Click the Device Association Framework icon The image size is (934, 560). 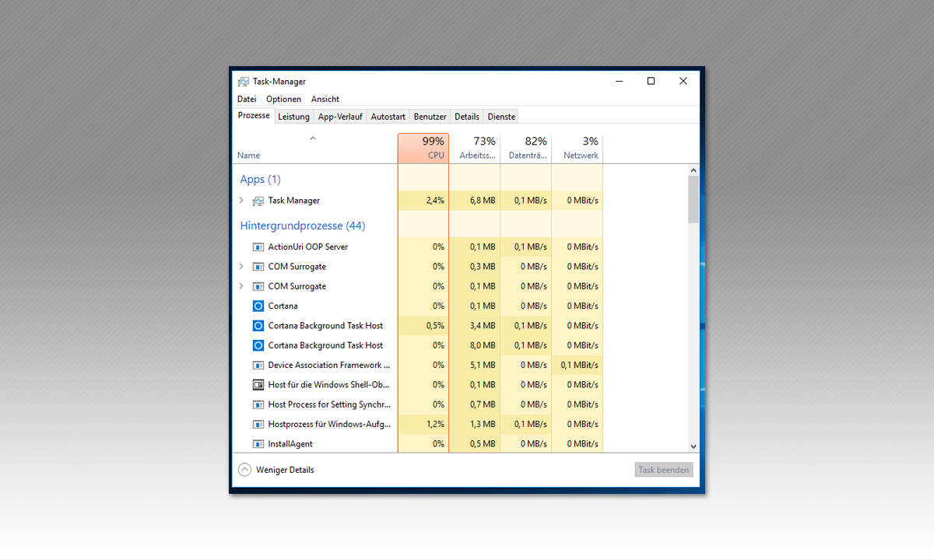point(258,365)
